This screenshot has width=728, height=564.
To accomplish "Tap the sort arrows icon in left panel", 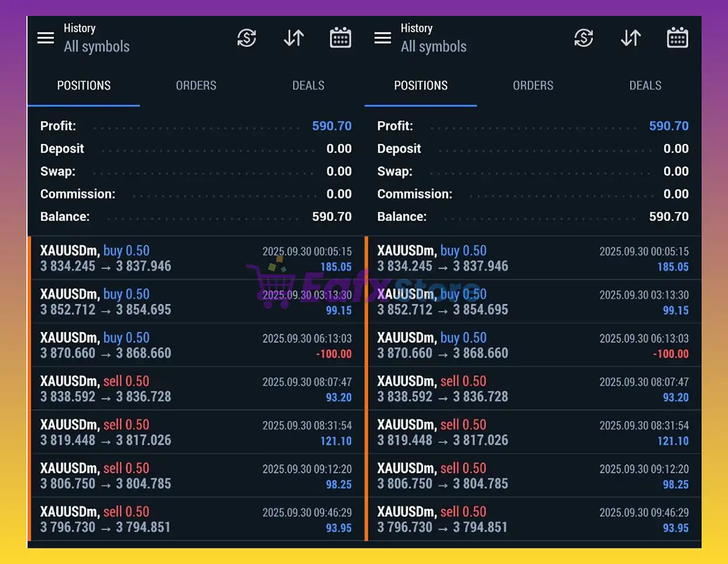I will click(x=293, y=38).
